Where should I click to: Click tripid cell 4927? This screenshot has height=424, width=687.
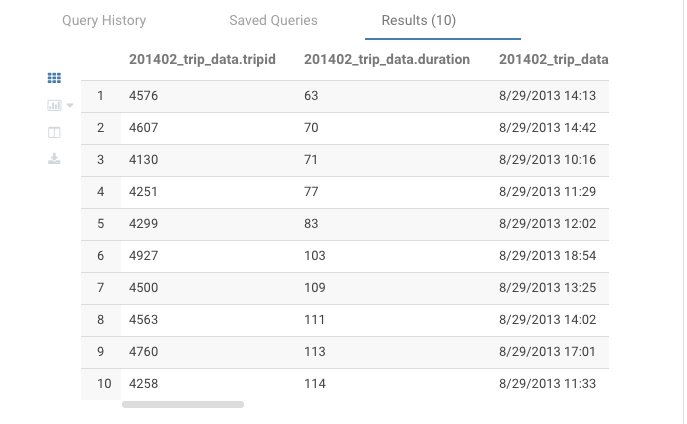click(144, 256)
